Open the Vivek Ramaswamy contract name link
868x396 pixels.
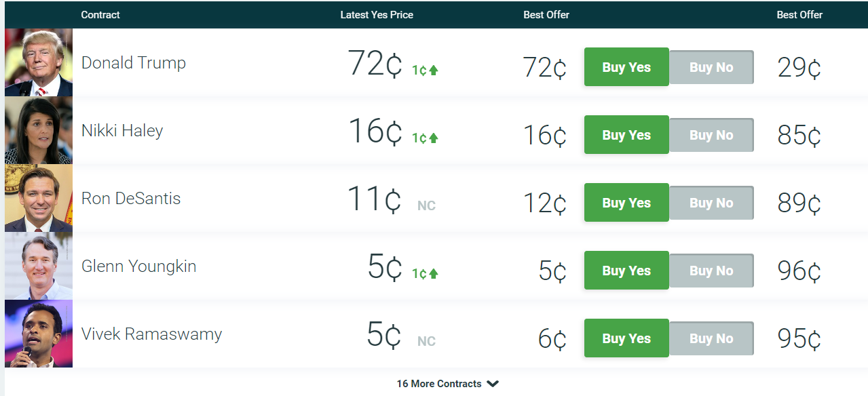[151, 334]
